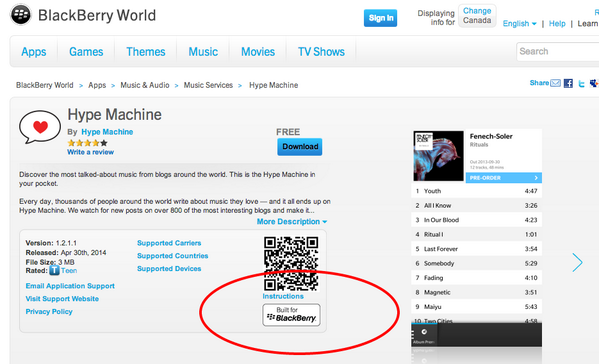Select track Maiyu
This screenshot has width=599, height=364.
476,307
